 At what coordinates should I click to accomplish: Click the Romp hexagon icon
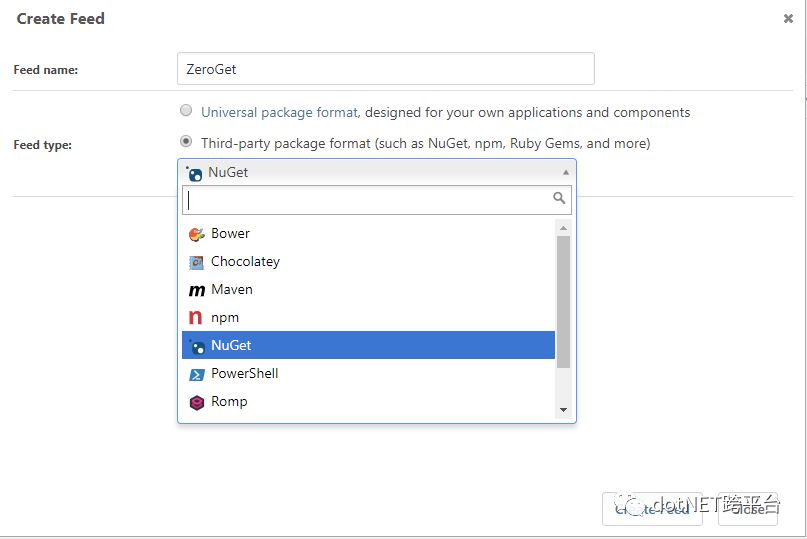[197, 402]
